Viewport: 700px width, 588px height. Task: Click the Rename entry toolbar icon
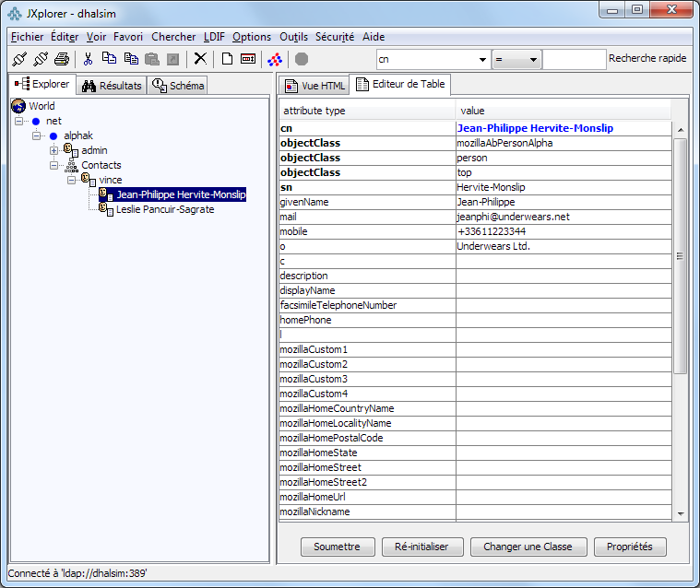[x=248, y=59]
